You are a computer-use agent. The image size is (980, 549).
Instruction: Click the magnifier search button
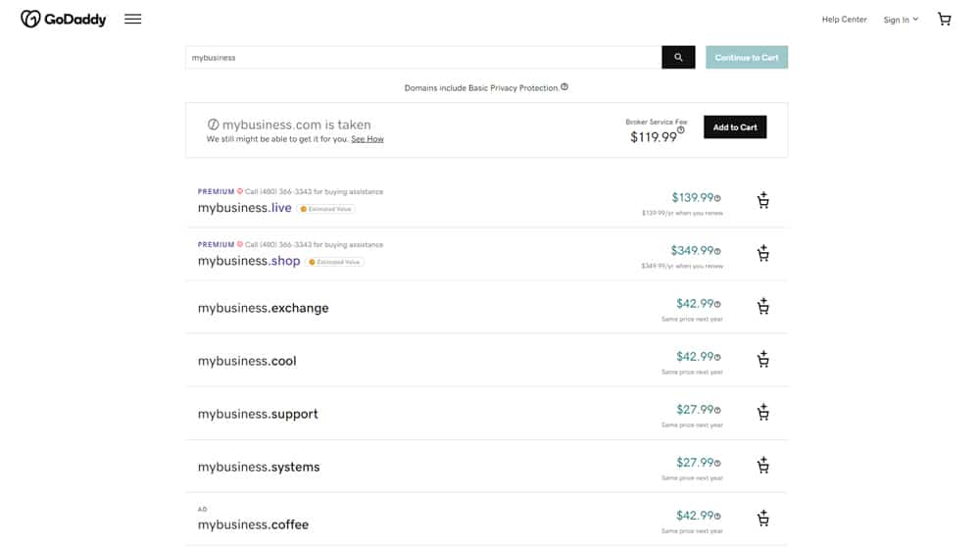(x=678, y=58)
